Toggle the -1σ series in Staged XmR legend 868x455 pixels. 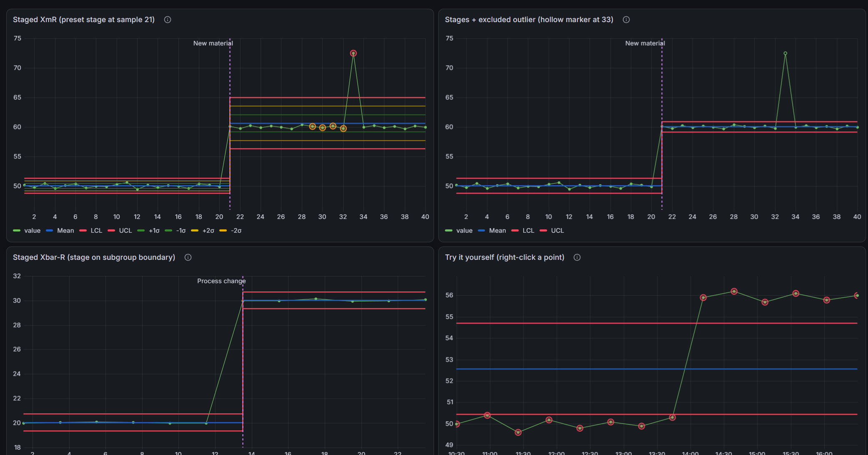click(x=181, y=231)
